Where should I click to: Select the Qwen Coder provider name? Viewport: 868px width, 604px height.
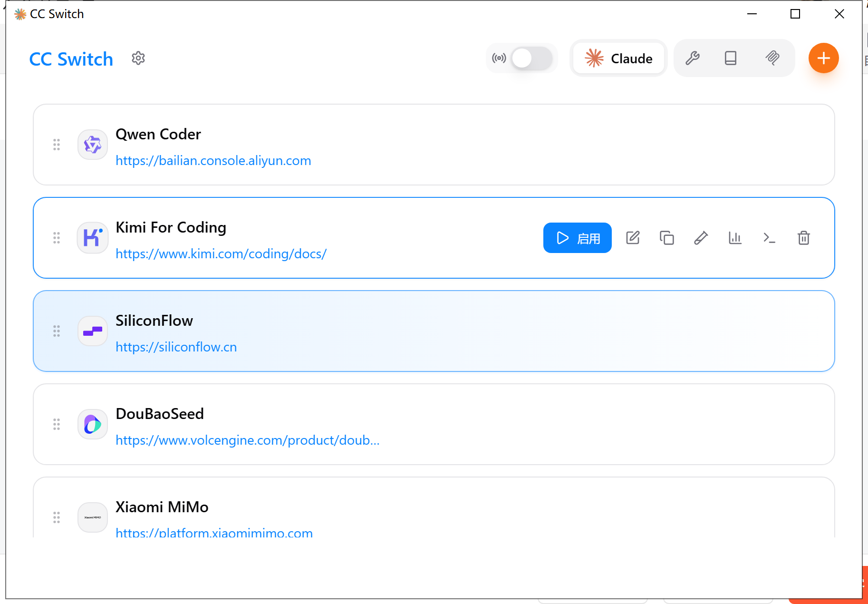pyautogui.click(x=158, y=134)
